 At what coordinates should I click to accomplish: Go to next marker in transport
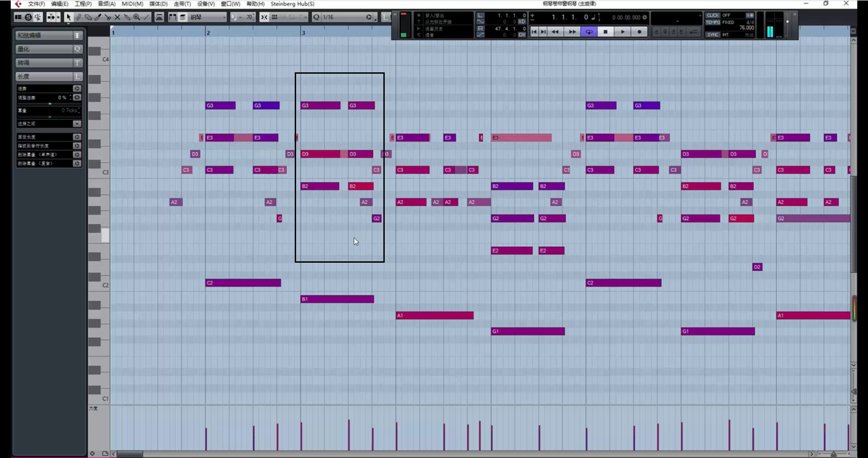(x=543, y=32)
